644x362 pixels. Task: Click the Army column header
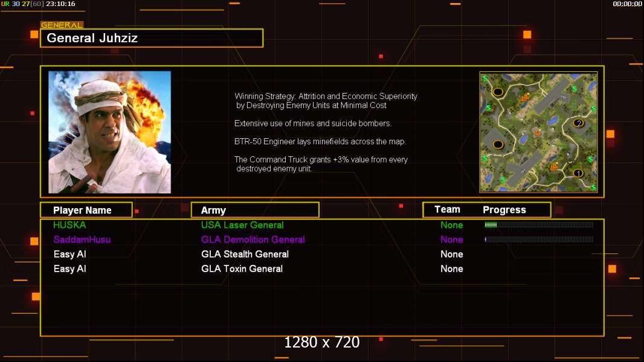pos(255,210)
